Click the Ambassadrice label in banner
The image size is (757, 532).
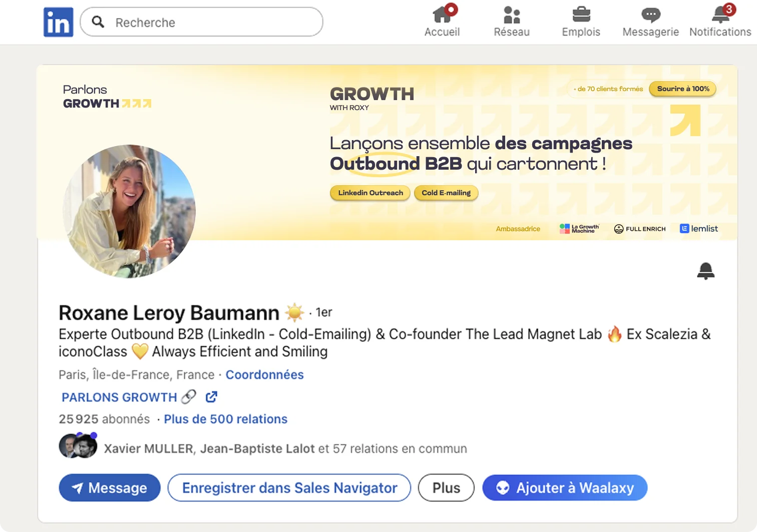(518, 229)
